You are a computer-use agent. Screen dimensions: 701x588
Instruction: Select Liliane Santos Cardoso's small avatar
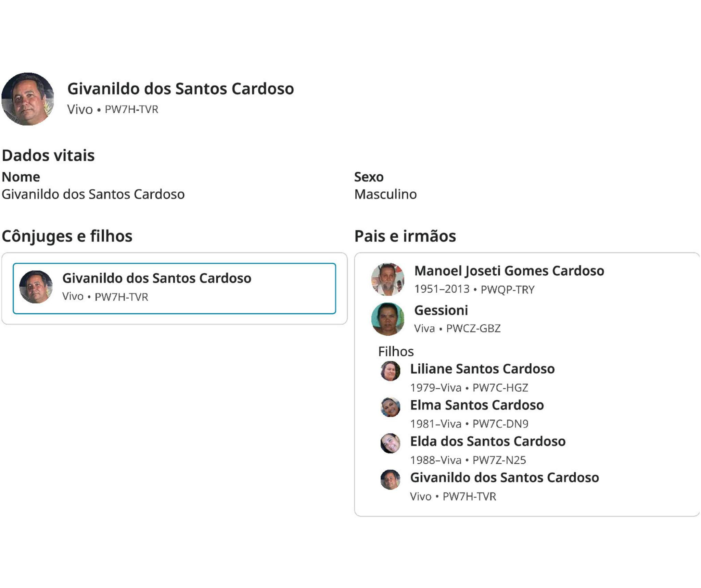(x=390, y=371)
